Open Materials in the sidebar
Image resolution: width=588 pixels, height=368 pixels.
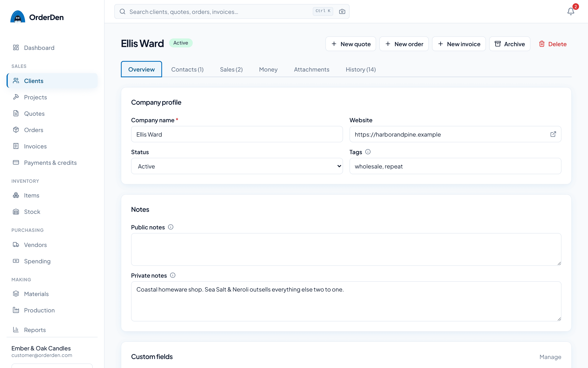pyautogui.click(x=52, y=294)
